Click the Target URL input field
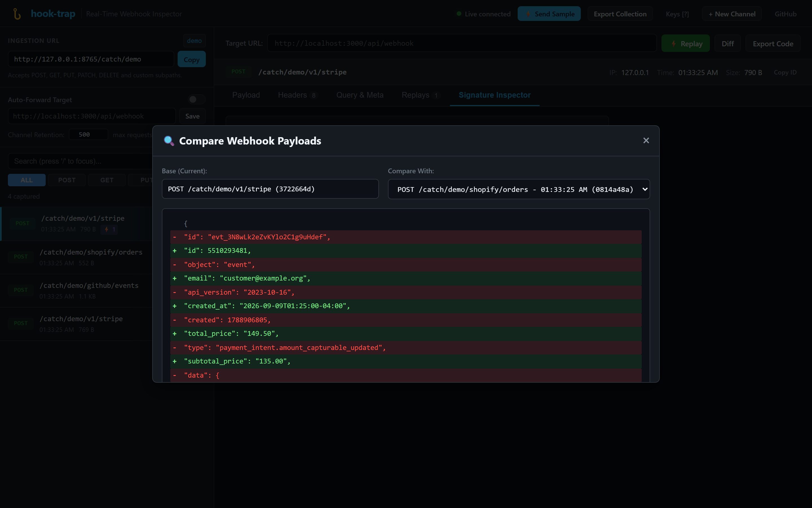The image size is (812, 508). (x=462, y=43)
